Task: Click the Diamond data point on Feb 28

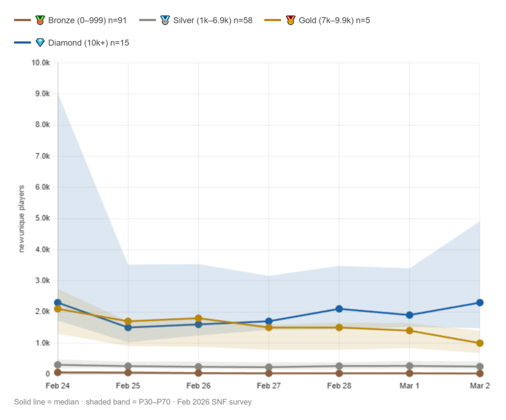Action: pos(339,309)
